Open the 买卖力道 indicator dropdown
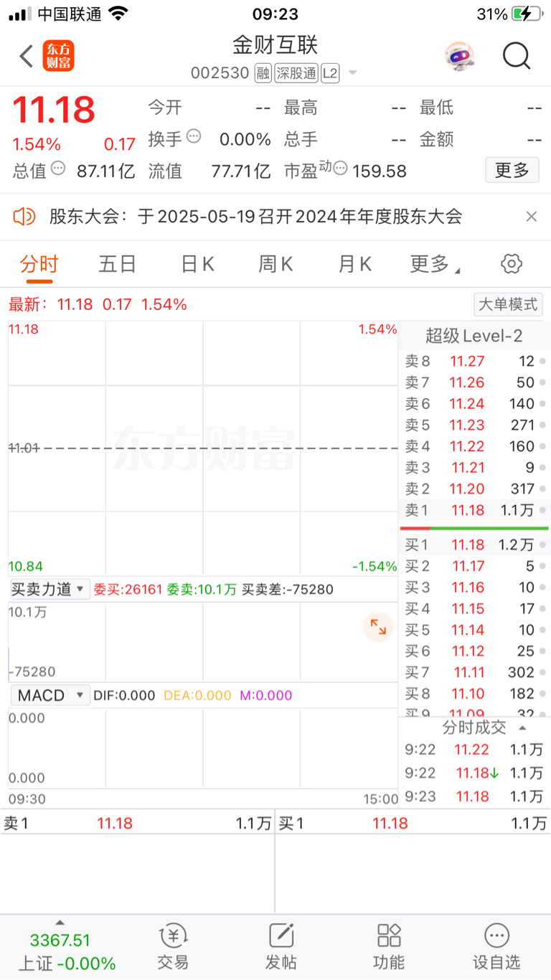 pyautogui.click(x=49, y=590)
